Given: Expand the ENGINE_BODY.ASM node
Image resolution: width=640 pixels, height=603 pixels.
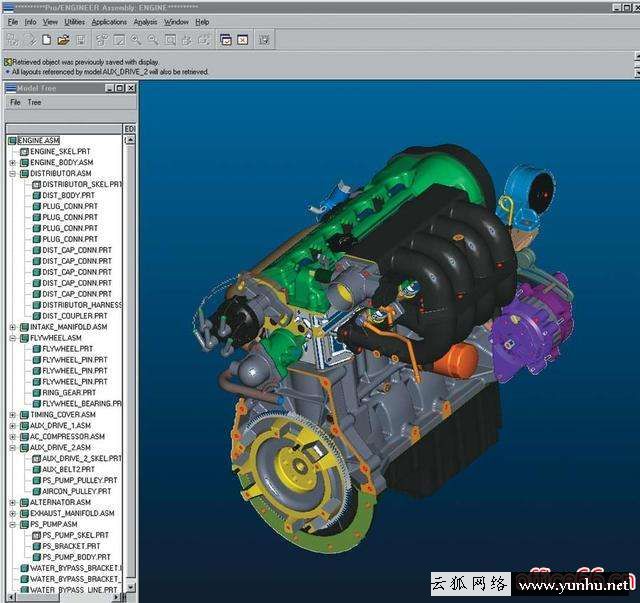Looking at the screenshot, I should [13, 162].
